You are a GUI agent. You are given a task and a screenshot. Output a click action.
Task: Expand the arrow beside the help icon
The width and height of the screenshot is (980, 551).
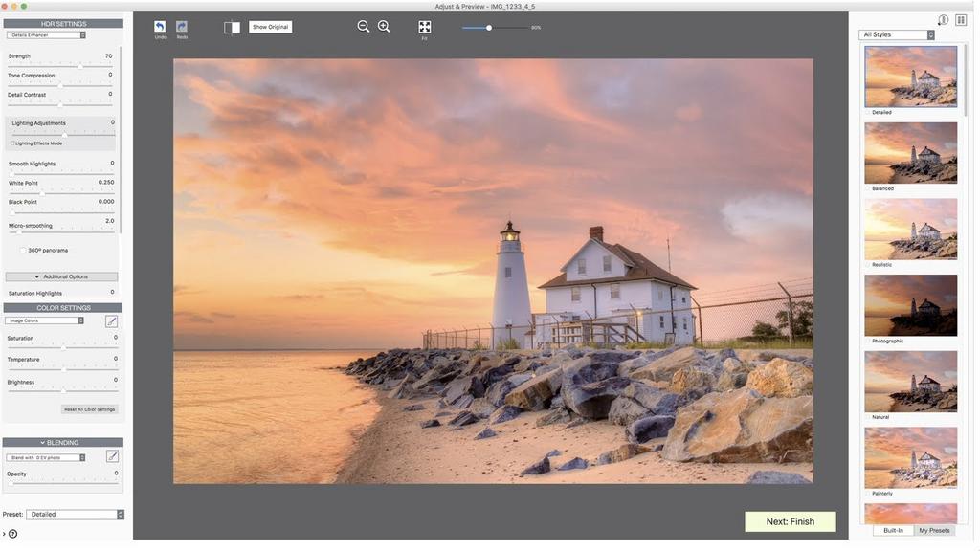[x=4, y=534]
